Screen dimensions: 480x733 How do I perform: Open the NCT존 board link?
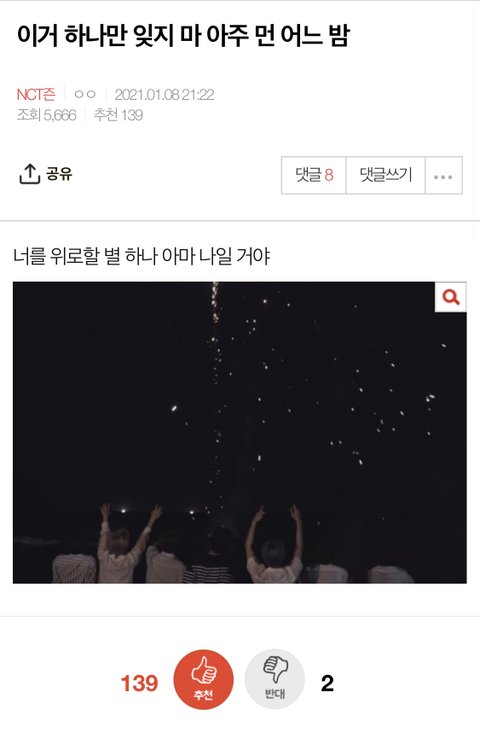(36, 95)
